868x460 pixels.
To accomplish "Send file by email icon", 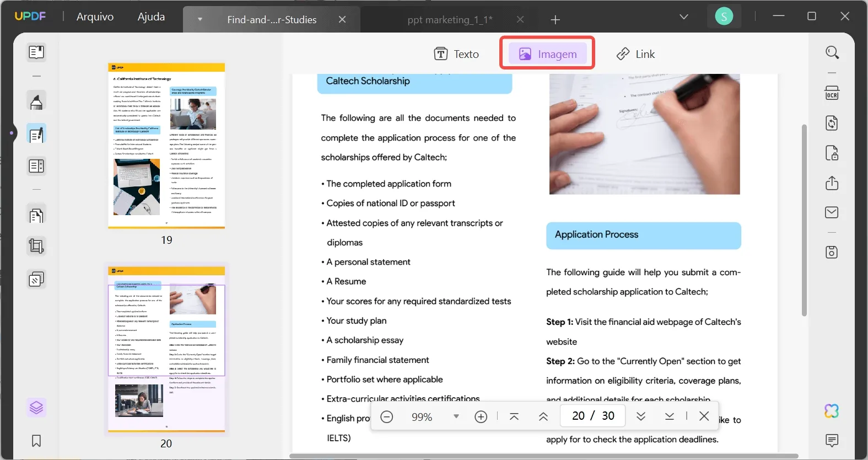I will 832,212.
